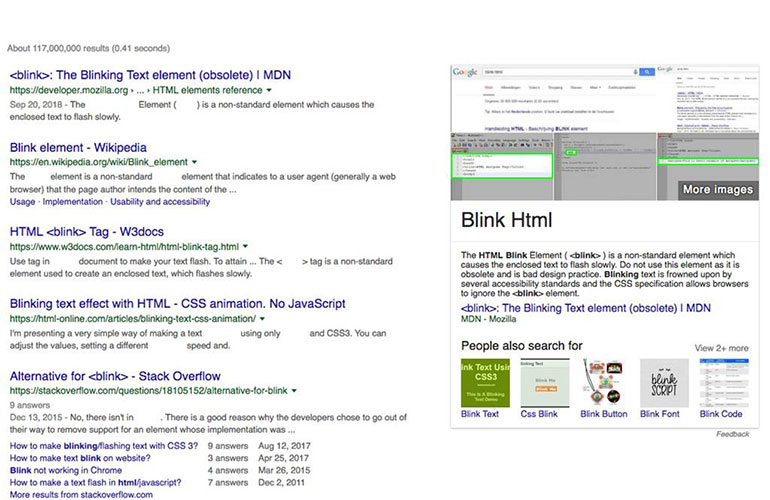
Task: Open How to make text blink on website
Action: [x=80, y=458]
